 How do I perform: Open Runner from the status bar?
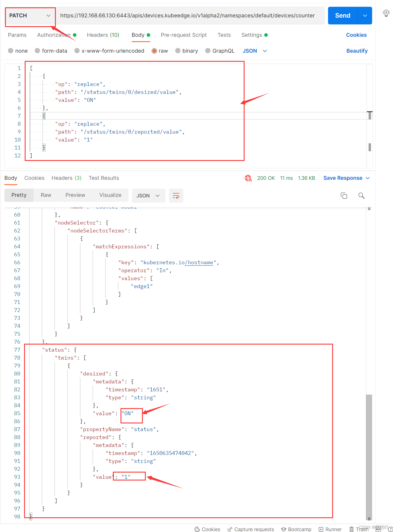330,529
